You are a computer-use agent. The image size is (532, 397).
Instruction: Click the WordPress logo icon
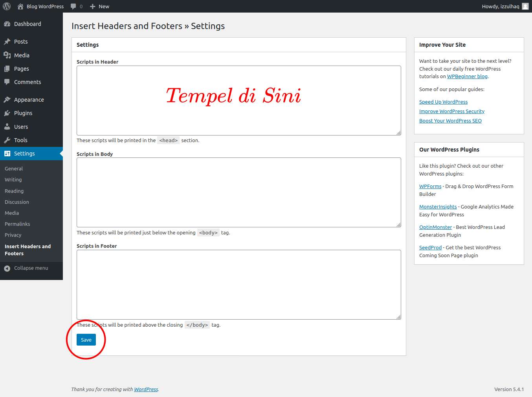click(x=7, y=6)
